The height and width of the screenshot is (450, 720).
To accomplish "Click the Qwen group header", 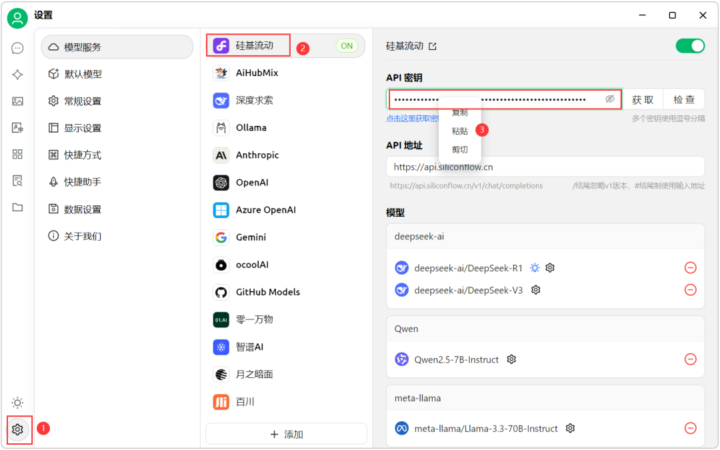I will [545, 329].
